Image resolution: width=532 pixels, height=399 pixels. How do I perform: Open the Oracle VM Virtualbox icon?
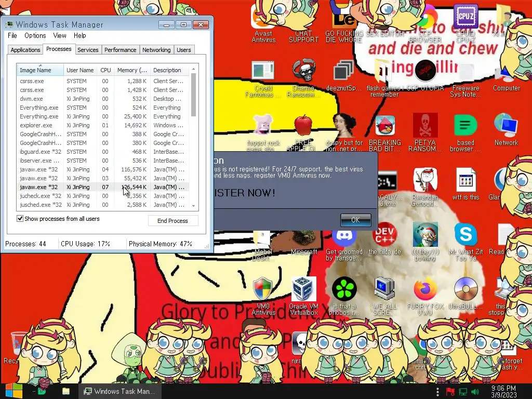click(303, 296)
